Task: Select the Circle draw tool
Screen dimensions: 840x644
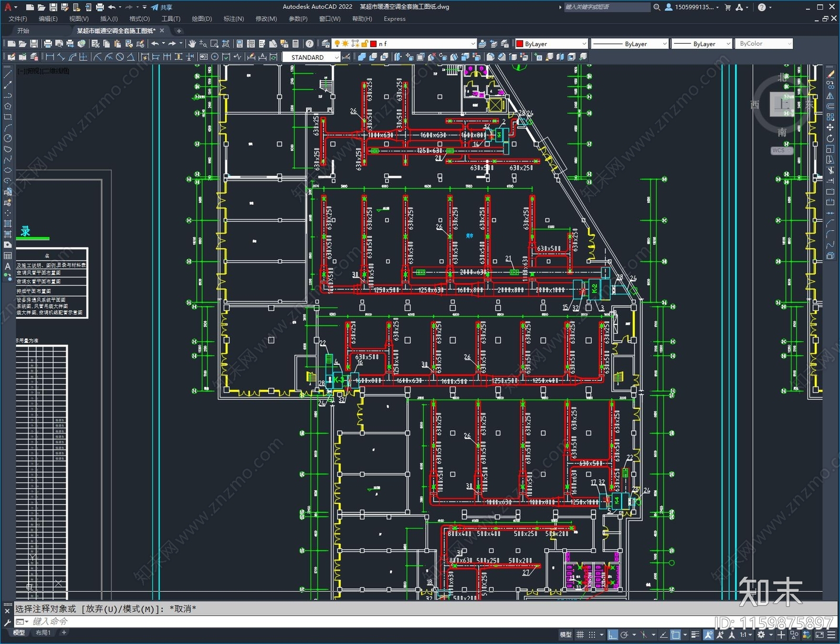Action: point(7,138)
